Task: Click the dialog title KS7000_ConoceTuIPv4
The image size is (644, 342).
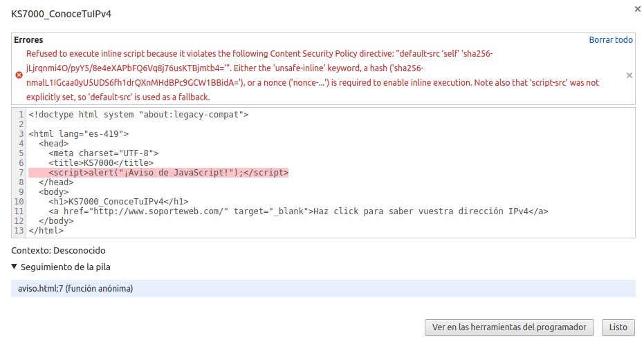Action: click(61, 14)
